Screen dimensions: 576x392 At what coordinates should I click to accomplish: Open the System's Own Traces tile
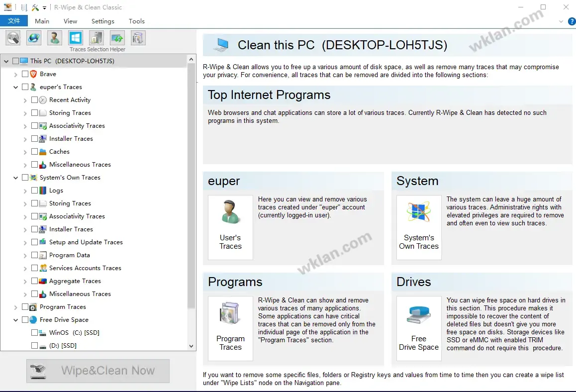(419, 227)
